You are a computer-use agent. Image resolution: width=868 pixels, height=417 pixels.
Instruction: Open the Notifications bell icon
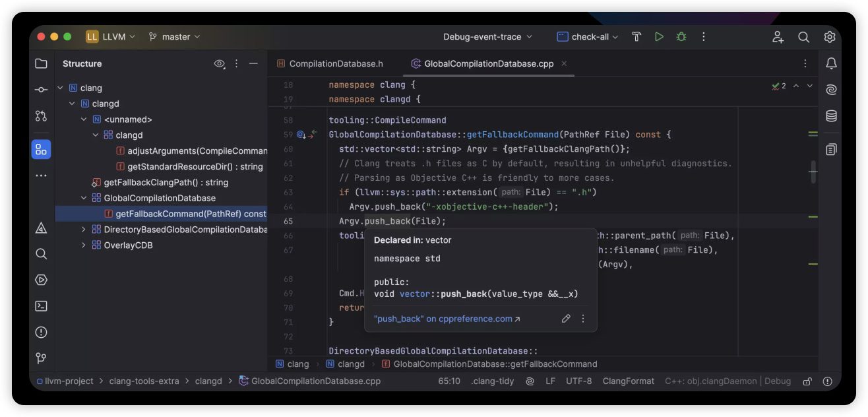point(831,64)
